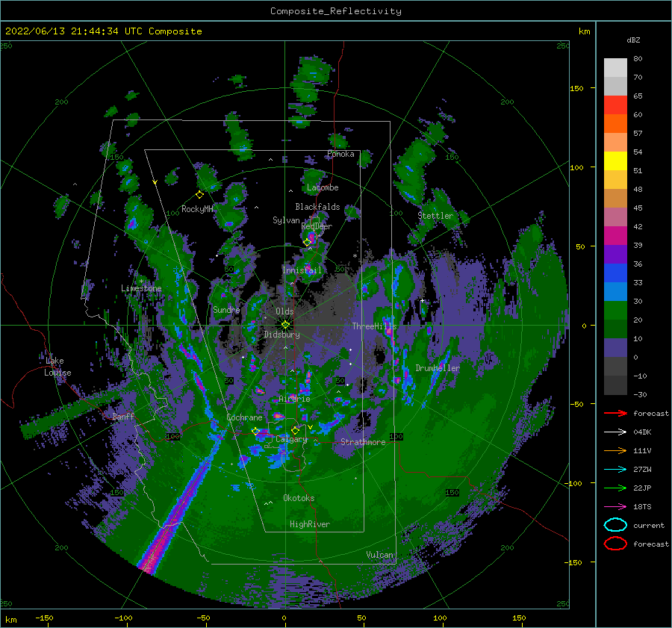Click the blue 33–36 dBZ swatch
The width and height of the screenshot is (672, 628).
615,273
